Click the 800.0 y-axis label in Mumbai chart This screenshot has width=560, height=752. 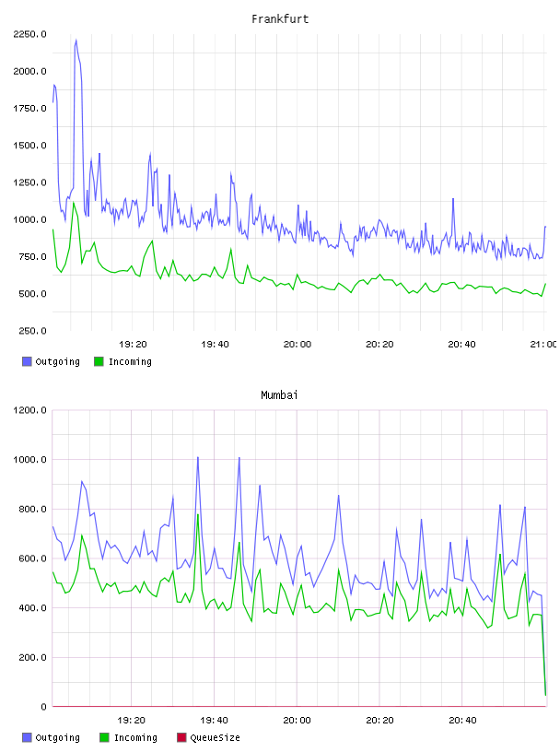(x=32, y=510)
